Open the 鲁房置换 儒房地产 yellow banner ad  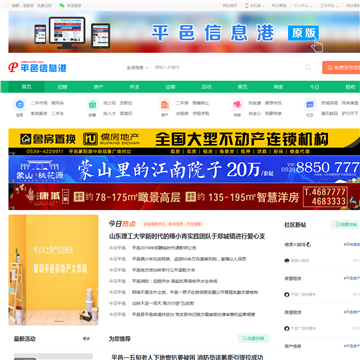coord(184,141)
